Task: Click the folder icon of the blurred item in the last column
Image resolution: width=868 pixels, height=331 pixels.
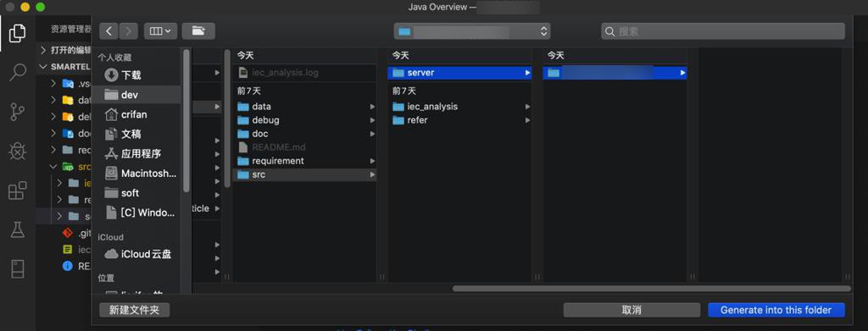Action: (x=553, y=73)
